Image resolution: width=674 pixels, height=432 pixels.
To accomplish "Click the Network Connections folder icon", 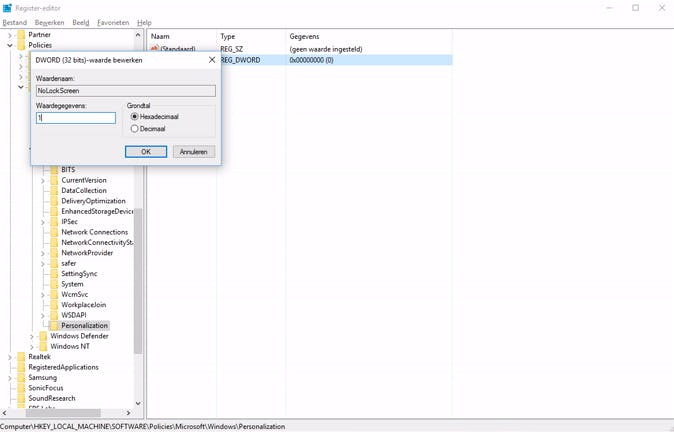I will [54, 232].
